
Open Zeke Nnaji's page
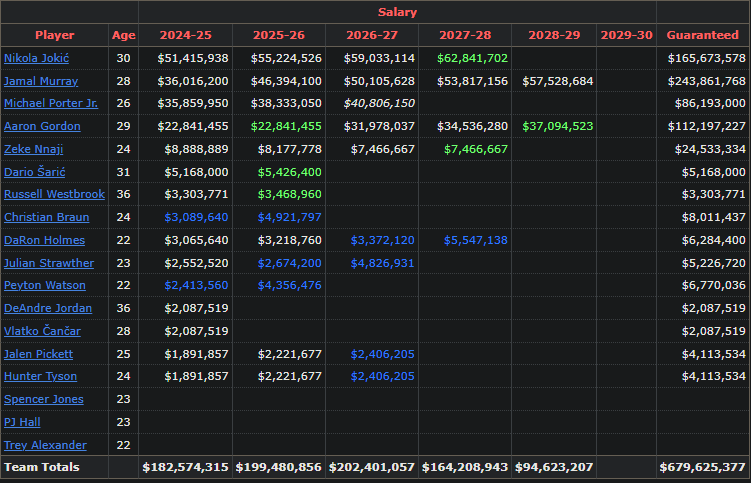(34, 149)
